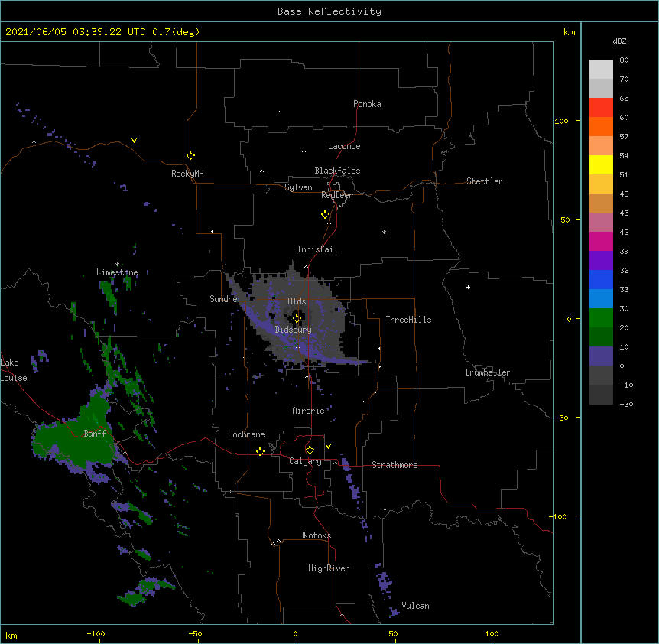Click the Base_Reflectivity title

[x=329, y=11]
